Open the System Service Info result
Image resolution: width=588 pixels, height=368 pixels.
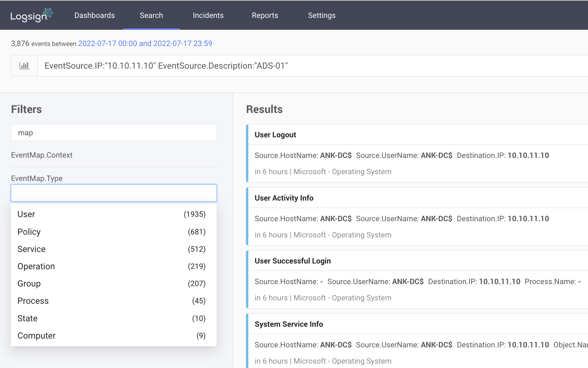click(x=289, y=324)
